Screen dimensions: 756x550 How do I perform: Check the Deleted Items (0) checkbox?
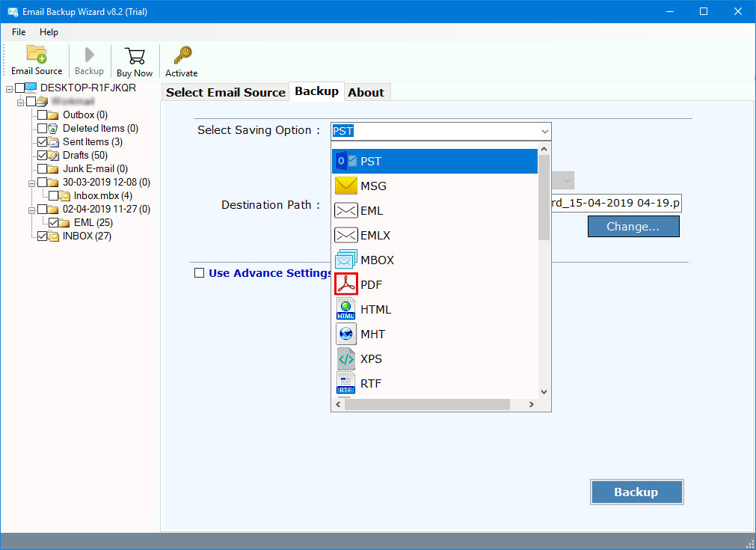tap(42, 129)
